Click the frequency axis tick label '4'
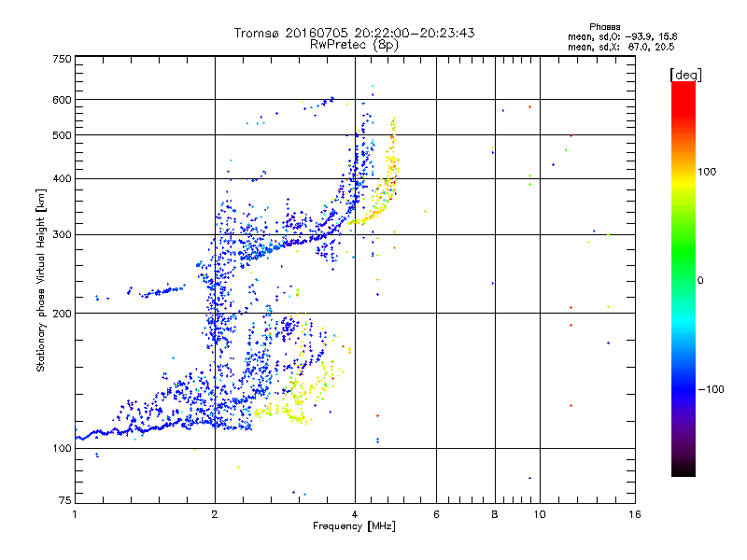Viewport: 747px width, 560px height. (355, 514)
